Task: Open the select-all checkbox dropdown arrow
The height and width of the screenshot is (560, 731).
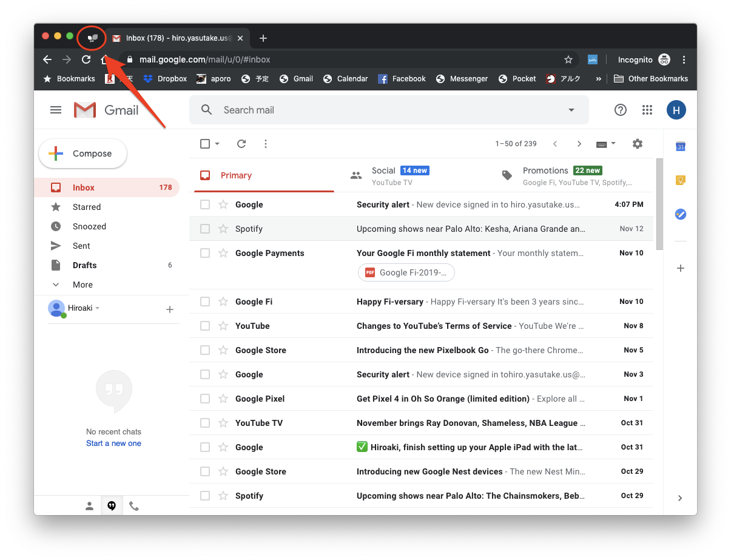Action: [x=217, y=144]
